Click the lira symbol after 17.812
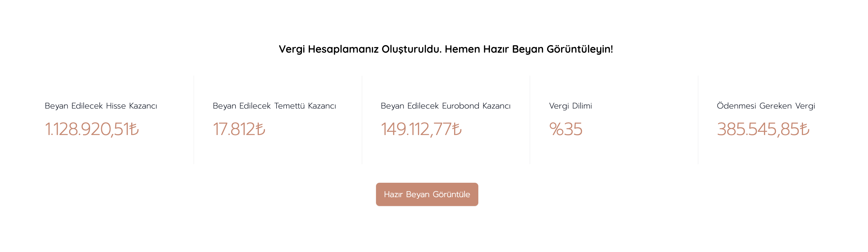This screenshot has width=868, height=252. 261,129
